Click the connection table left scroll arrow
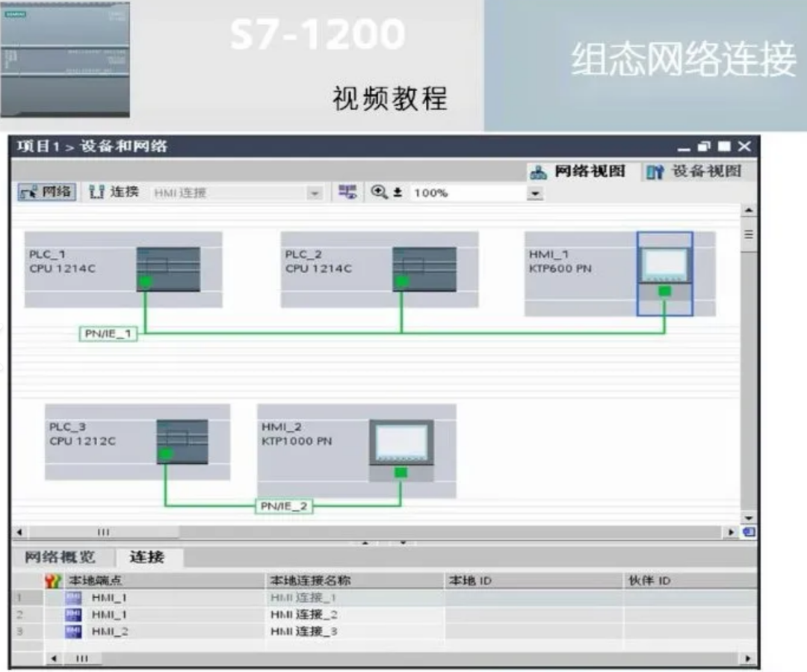The width and height of the screenshot is (807, 672). tap(54, 658)
